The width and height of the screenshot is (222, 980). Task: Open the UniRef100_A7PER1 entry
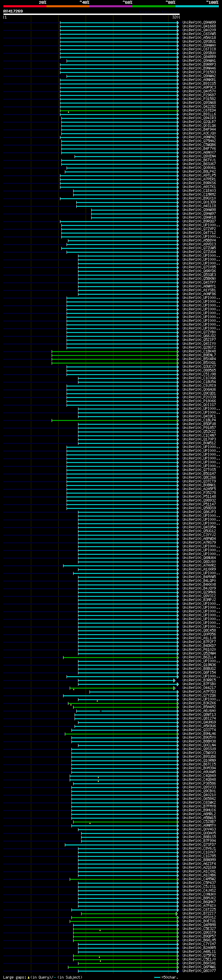click(199, 179)
